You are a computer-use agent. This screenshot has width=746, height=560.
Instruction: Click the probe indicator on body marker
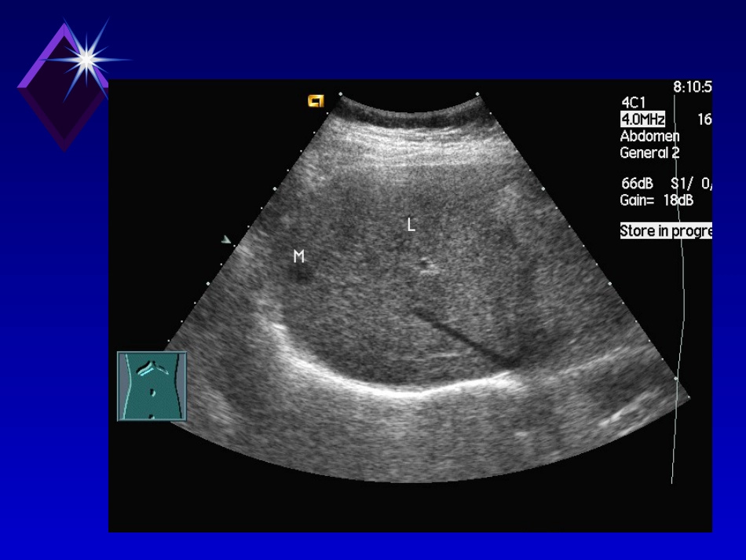pyautogui.click(x=147, y=368)
